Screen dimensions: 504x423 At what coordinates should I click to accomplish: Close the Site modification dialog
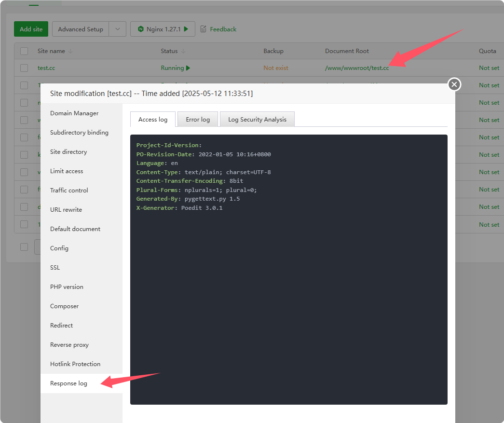pyautogui.click(x=454, y=84)
